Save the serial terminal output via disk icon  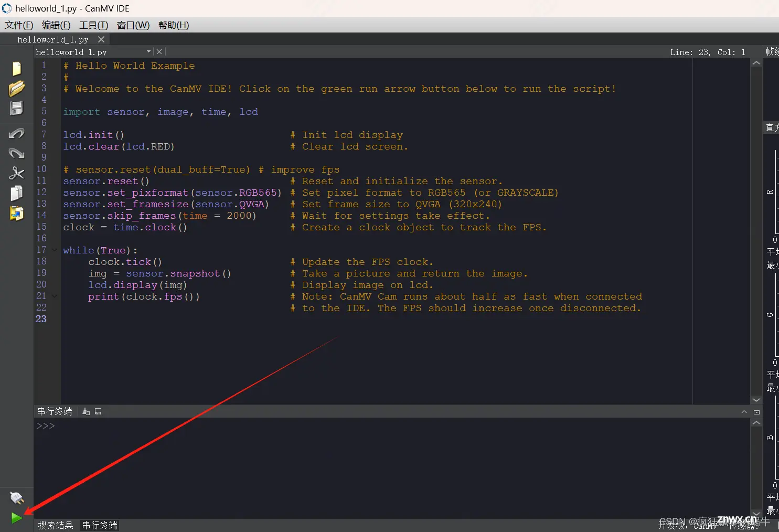point(98,411)
